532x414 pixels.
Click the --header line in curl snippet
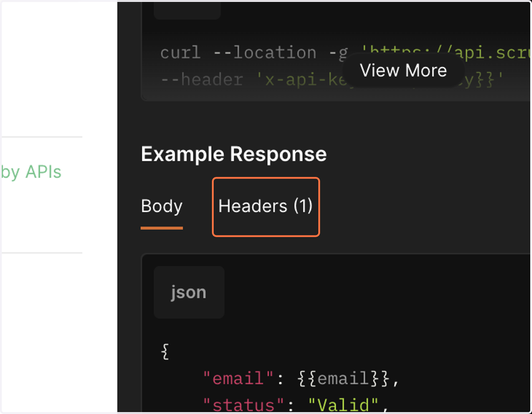[x=332, y=79]
